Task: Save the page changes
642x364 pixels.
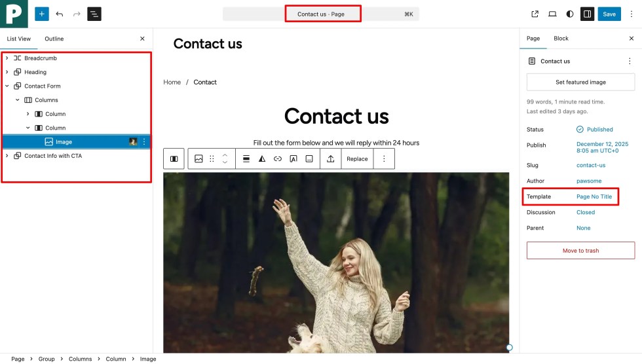Action: [609, 14]
